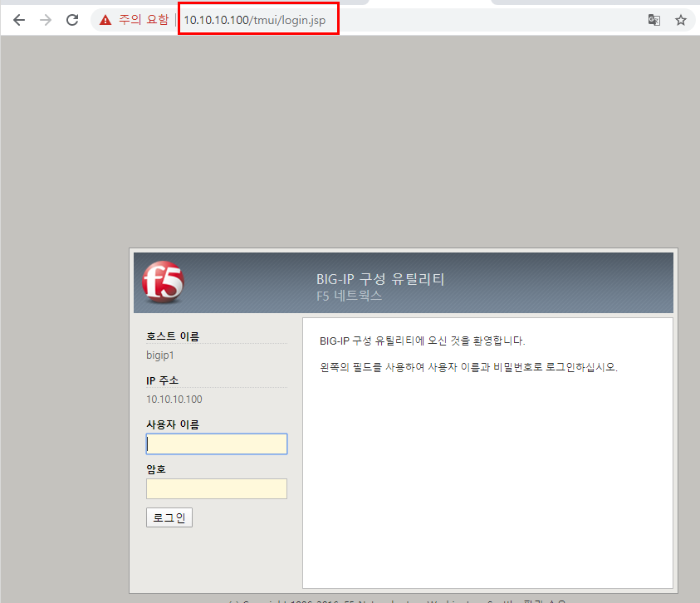Viewport: 700px width, 603px height.
Task: Click the 로그인 login button
Action: pyautogui.click(x=169, y=517)
